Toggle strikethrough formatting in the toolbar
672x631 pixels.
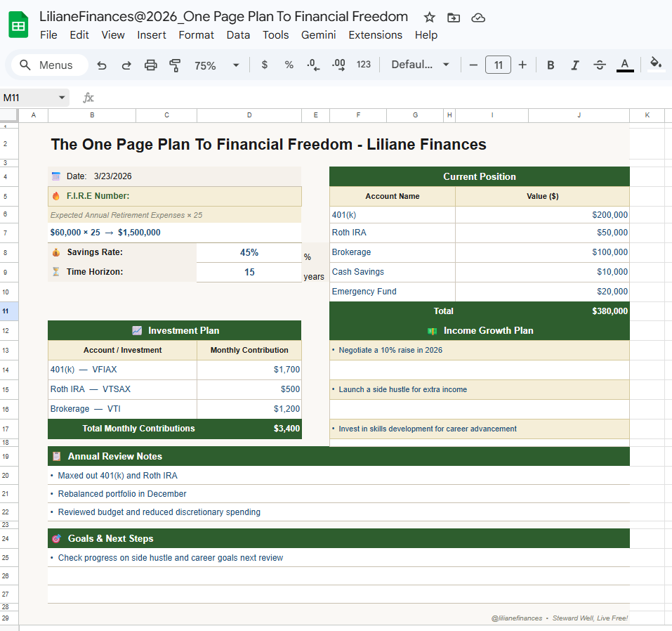click(600, 65)
